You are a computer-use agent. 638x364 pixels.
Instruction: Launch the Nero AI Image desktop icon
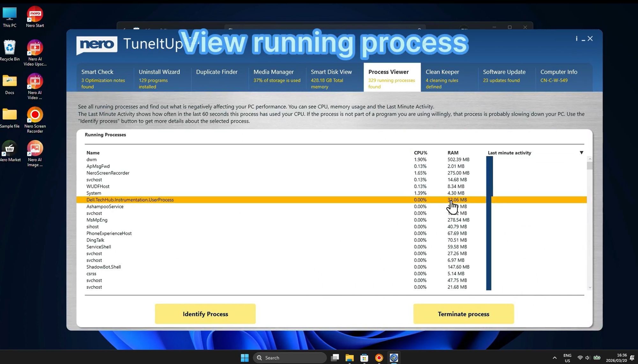(34, 149)
